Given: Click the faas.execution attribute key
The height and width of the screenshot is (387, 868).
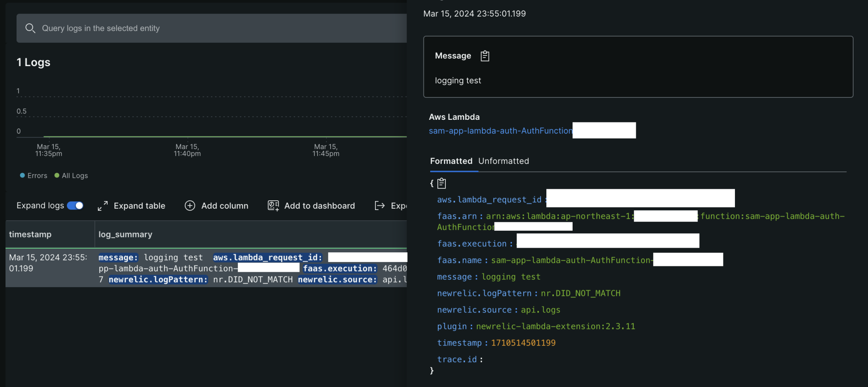Looking at the screenshot, I should (x=472, y=244).
